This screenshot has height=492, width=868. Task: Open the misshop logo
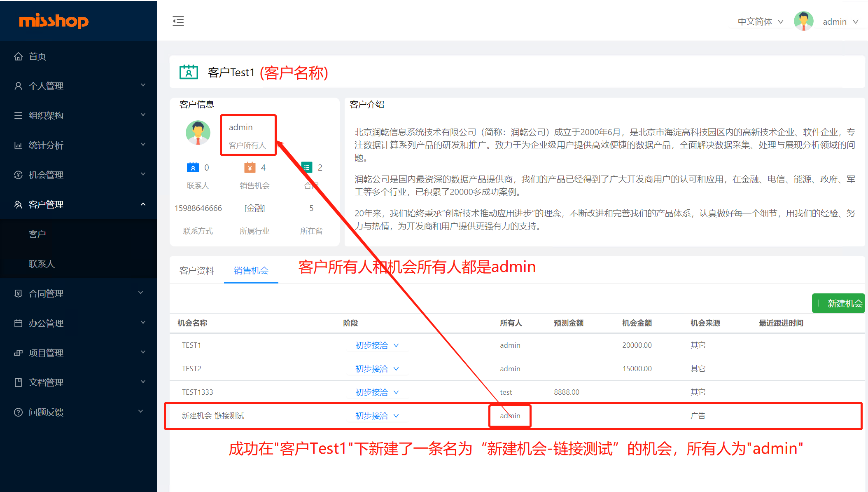tap(54, 21)
